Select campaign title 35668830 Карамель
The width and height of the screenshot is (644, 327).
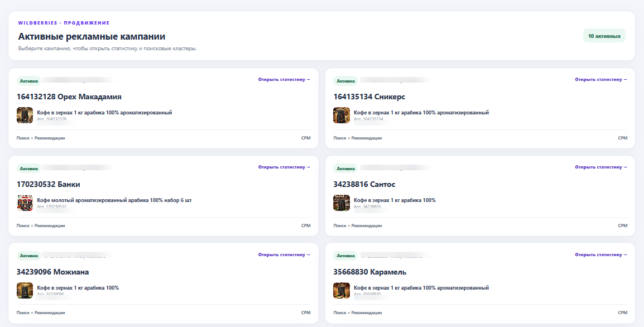click(x=369, y=272)
